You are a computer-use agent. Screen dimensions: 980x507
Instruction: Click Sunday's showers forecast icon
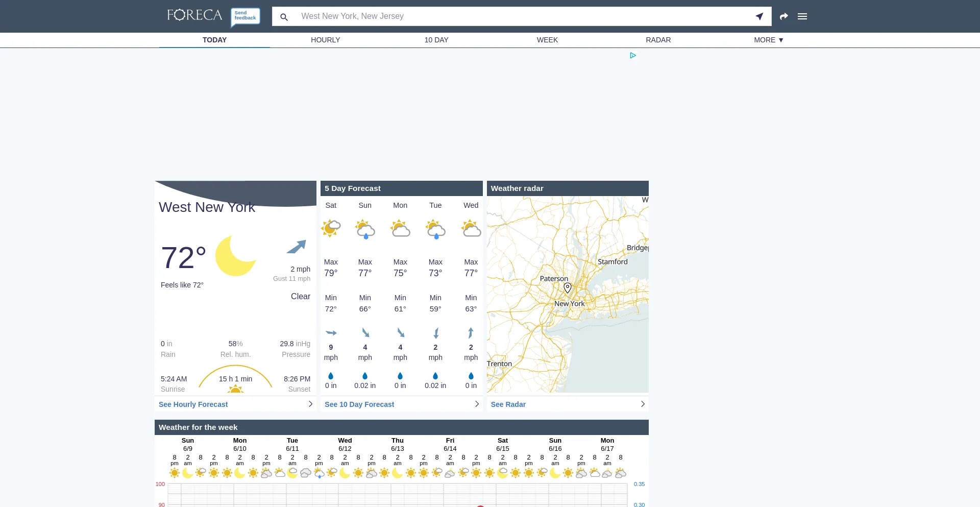365,229
